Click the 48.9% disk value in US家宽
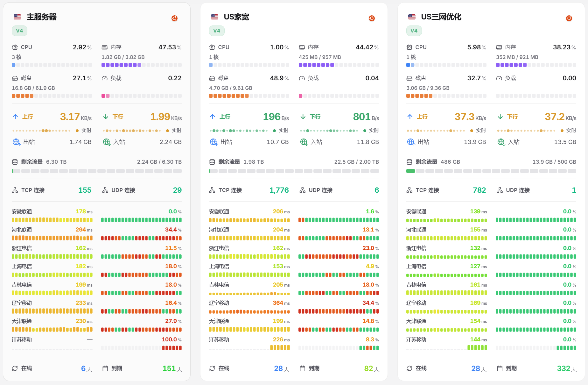588x385 pixels. (279, 78)
